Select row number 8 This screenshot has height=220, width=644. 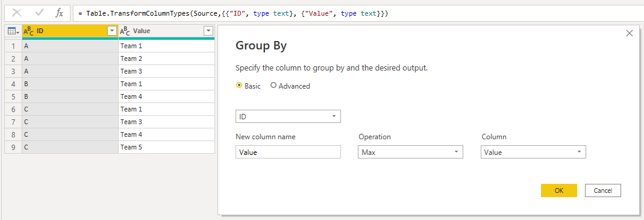13,134
